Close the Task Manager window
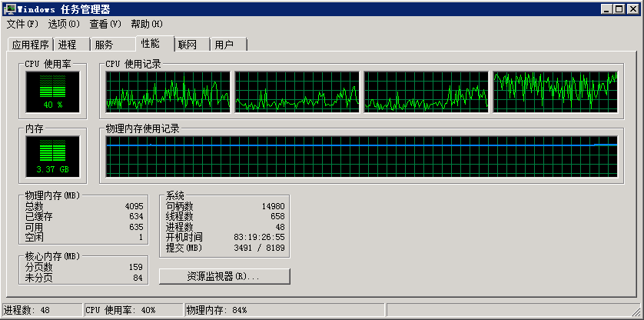Image resolution: width=644 pixels, height=320 pixels. (633, 9)
